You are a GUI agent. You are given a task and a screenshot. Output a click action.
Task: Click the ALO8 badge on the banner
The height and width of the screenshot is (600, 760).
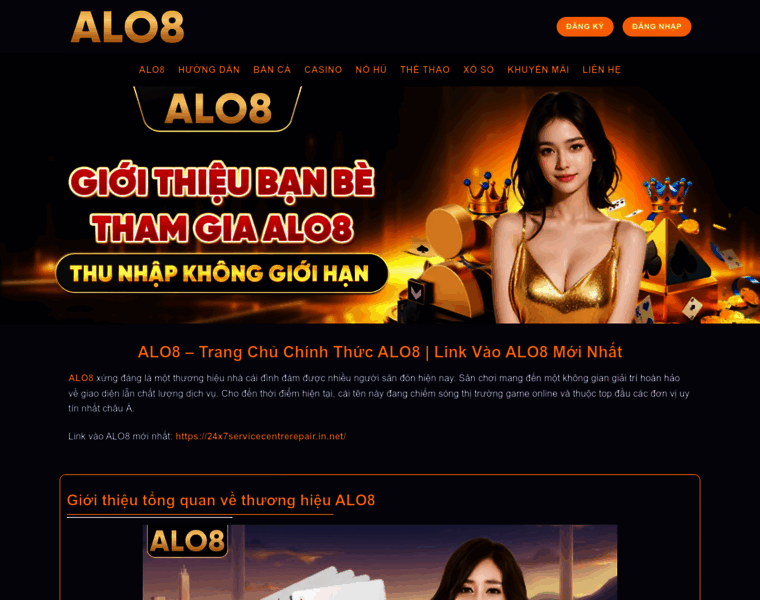point(218,109)
